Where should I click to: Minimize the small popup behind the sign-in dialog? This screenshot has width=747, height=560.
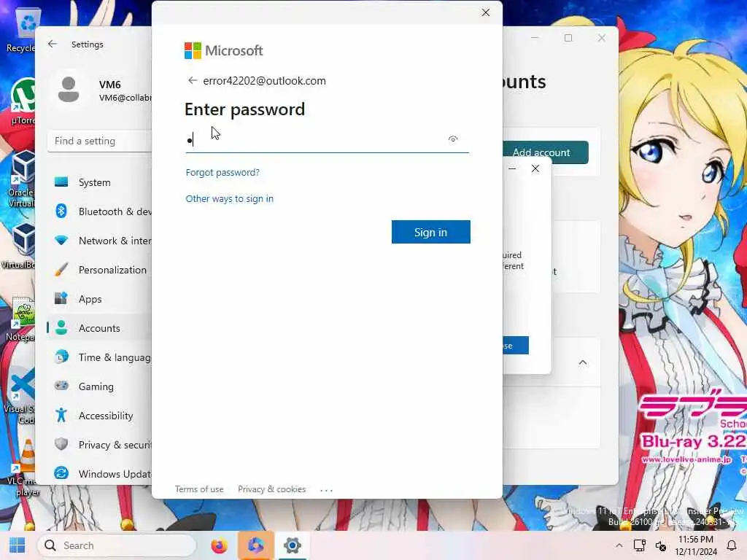[512, 168]
